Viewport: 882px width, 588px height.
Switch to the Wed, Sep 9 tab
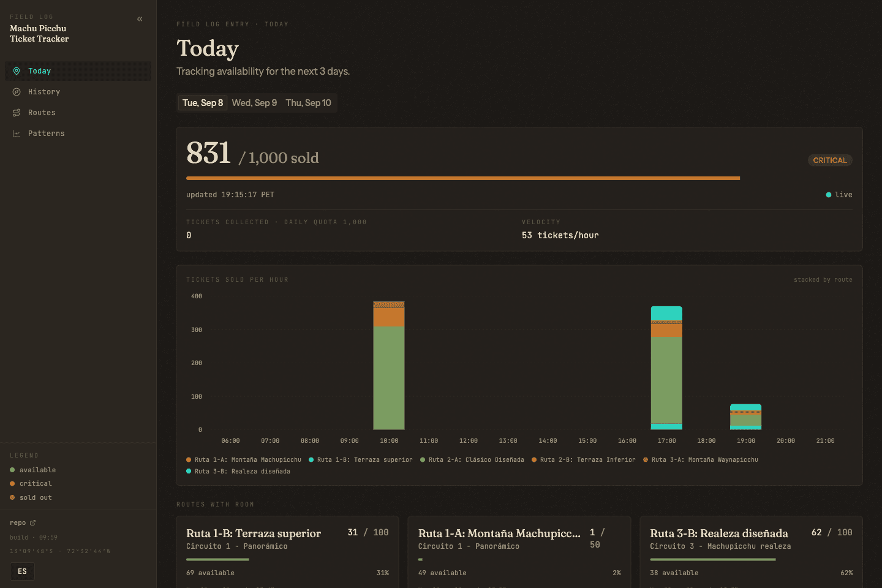tap(254, 103)
